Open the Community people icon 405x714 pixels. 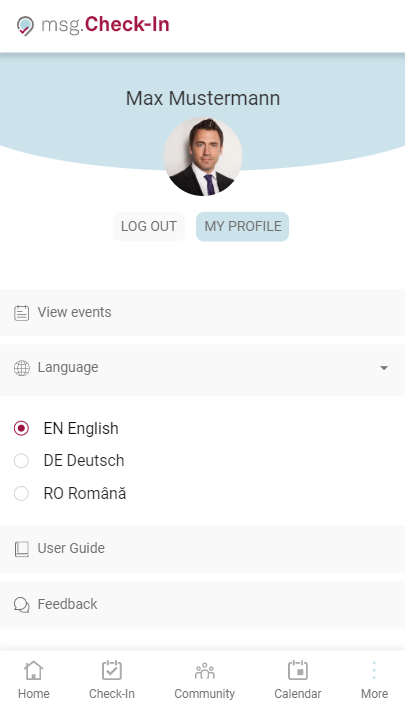point(205,670)
